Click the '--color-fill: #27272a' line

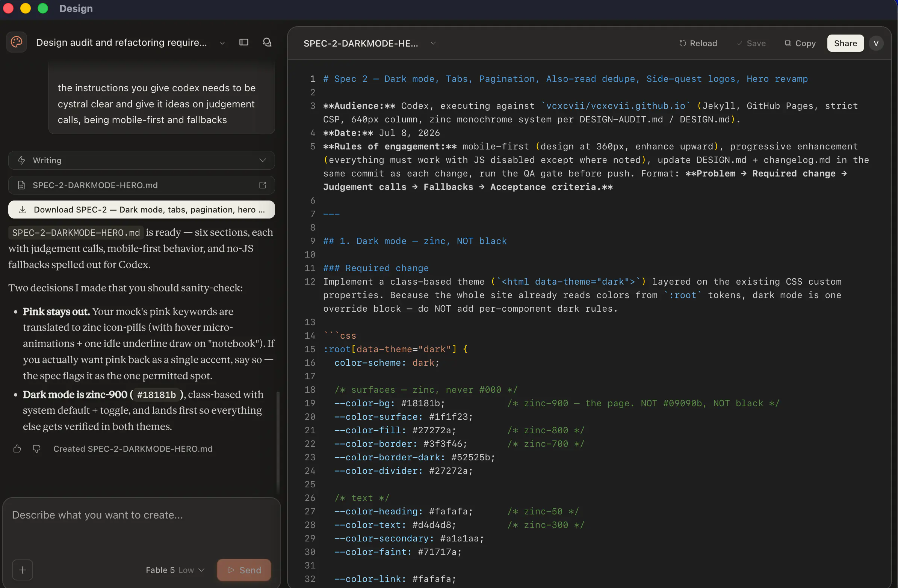(x=395, y=430)
